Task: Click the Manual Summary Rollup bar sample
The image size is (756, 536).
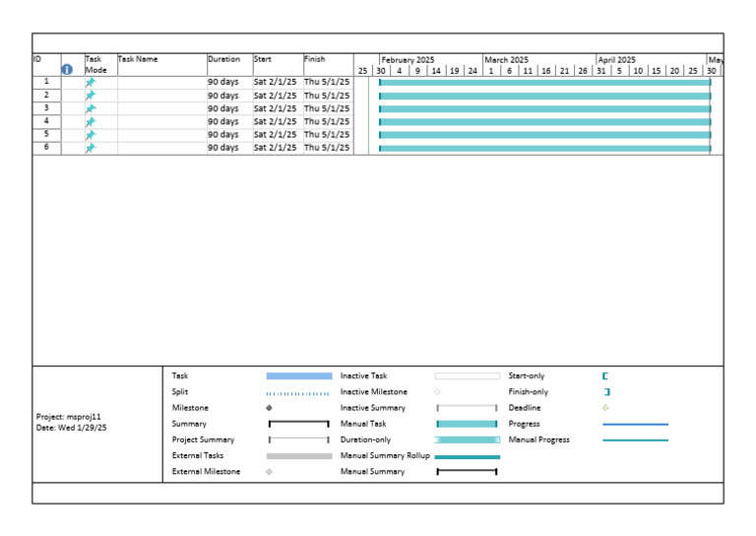Action: 468,456
